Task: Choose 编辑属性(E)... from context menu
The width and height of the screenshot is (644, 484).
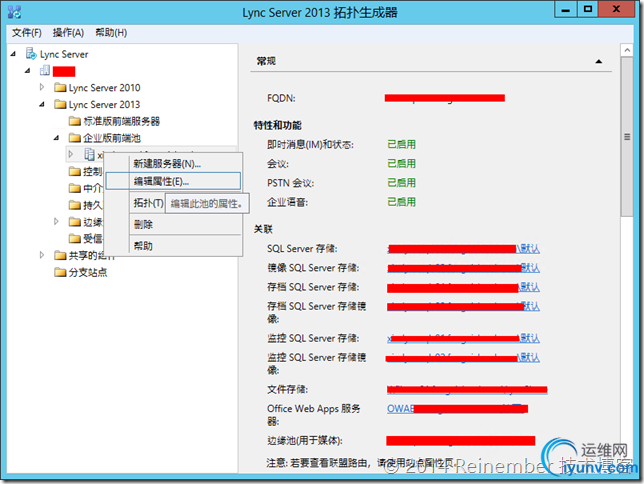Action: pyautogui.click(x=173, y=181)
